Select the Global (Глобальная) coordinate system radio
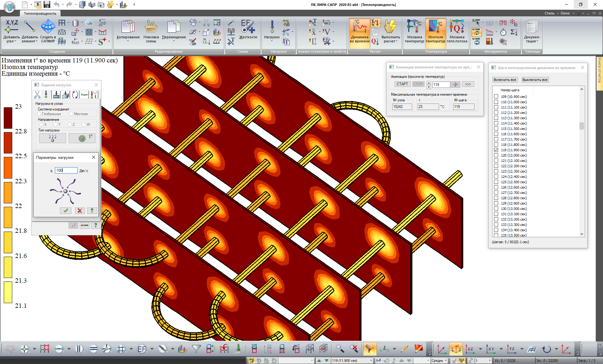Viewport: 603px width, 364px height. pyautogui.click(x=40, y=114)
